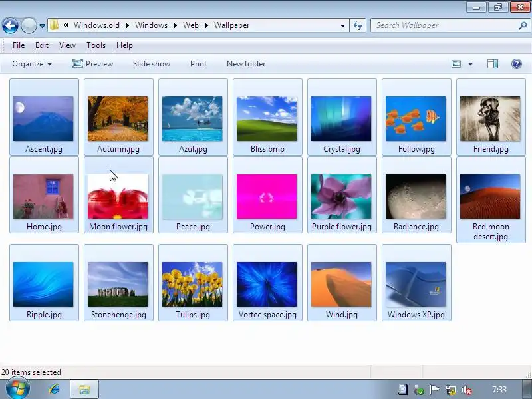Click the Preview button
Viewport: 532px width, 399px height.
[92, 64]
